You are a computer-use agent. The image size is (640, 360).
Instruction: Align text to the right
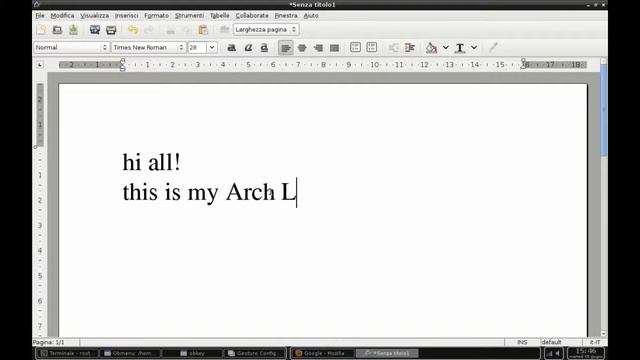tap(318, 48)
